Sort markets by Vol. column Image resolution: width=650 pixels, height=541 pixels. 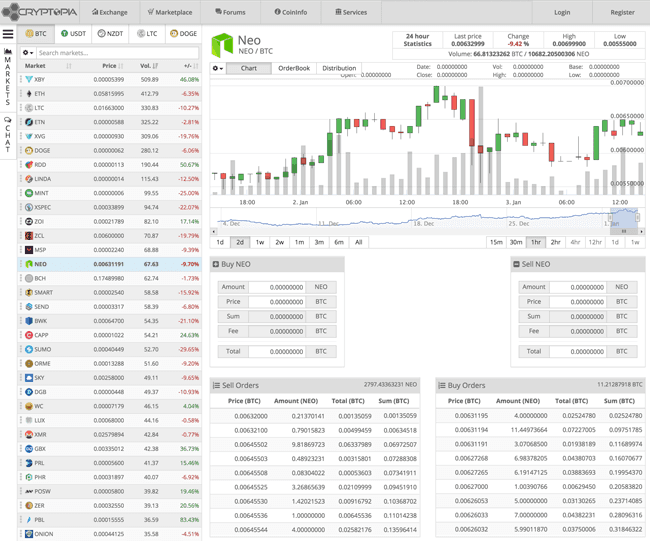coord(149,66)
